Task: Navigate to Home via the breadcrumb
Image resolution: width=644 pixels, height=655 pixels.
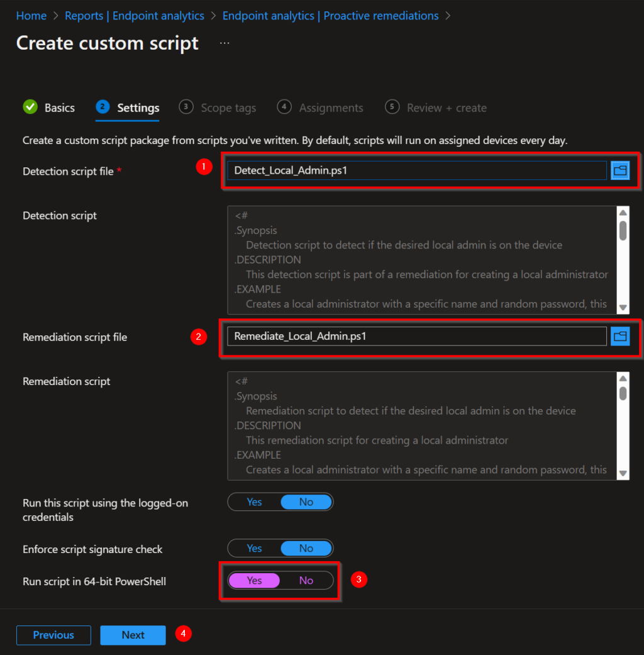Action: (x=31, y=15)
